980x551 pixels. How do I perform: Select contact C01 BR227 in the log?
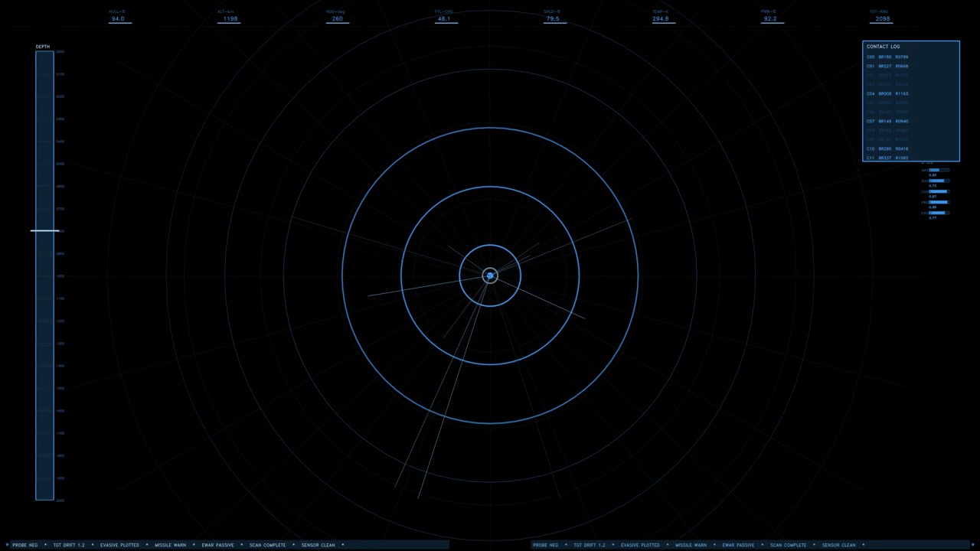pos(887,66)
